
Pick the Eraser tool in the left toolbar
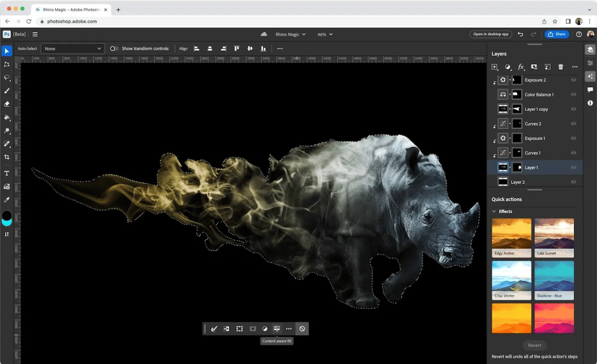[7, 104]
